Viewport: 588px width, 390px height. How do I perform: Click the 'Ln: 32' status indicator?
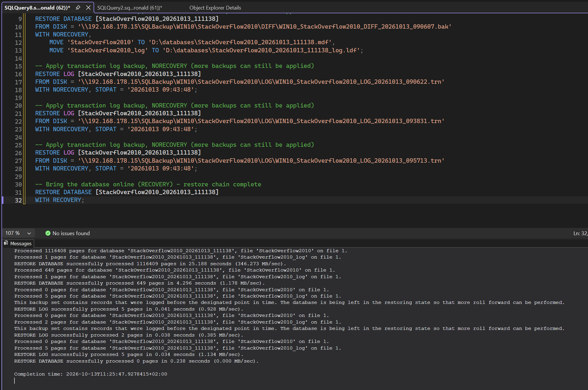[580, 233]
